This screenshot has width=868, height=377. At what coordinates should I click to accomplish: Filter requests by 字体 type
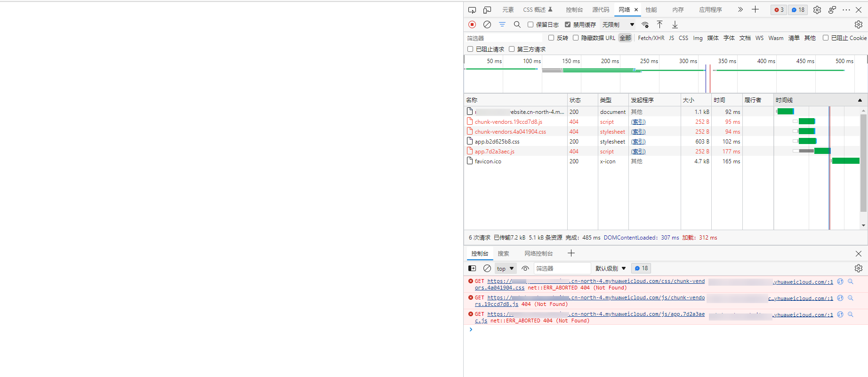[x=729, y=38]
